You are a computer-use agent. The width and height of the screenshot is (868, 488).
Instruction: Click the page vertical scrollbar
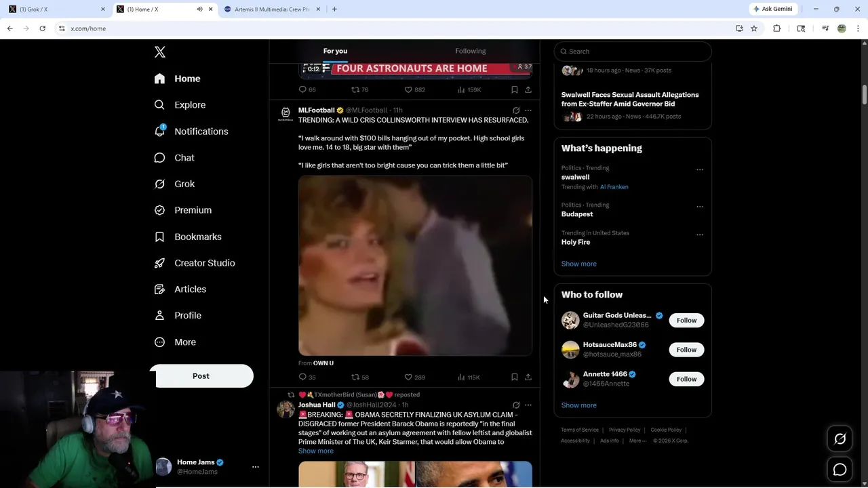point(865,94)
